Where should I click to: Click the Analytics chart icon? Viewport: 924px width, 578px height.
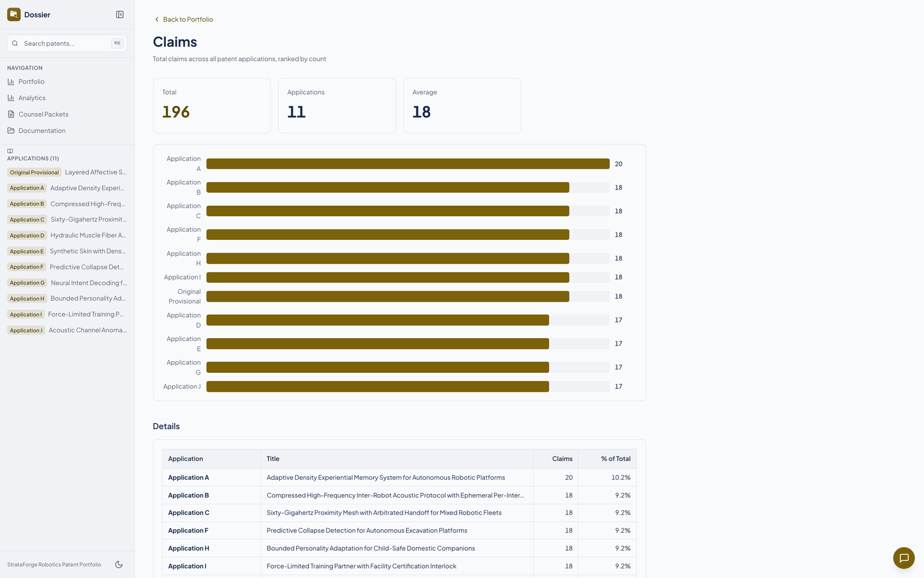[11, 98]
